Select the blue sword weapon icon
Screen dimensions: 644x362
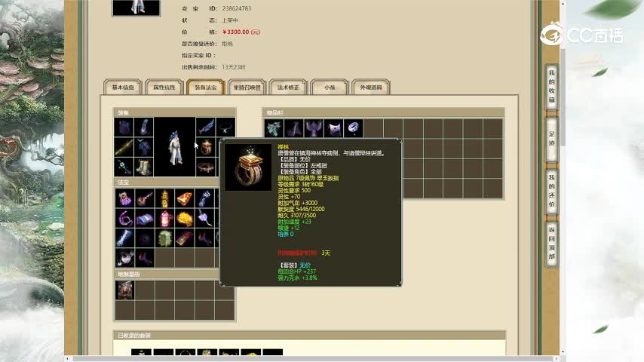click(205, 127)
